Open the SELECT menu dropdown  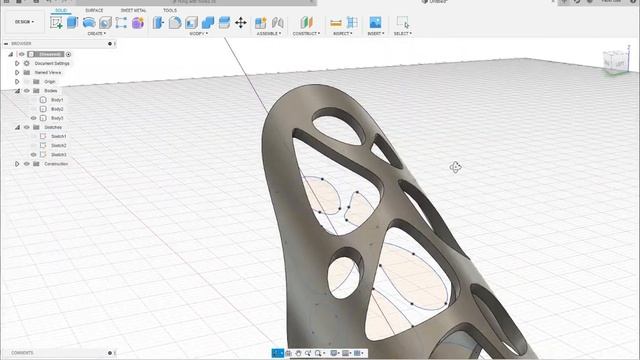coord(402,33)
